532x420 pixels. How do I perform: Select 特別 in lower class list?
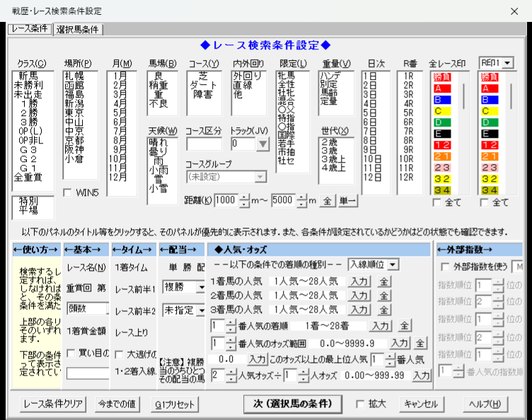[x=28, y=201]
